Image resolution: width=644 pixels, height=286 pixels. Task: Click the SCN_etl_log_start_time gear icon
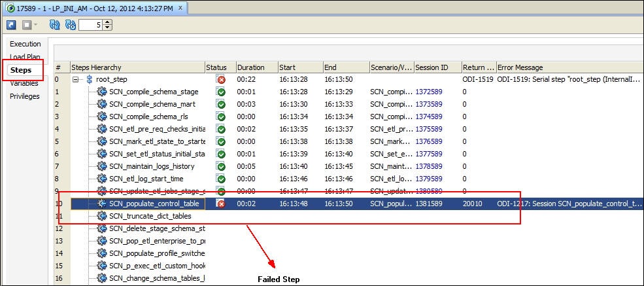(x=102, y=179)
